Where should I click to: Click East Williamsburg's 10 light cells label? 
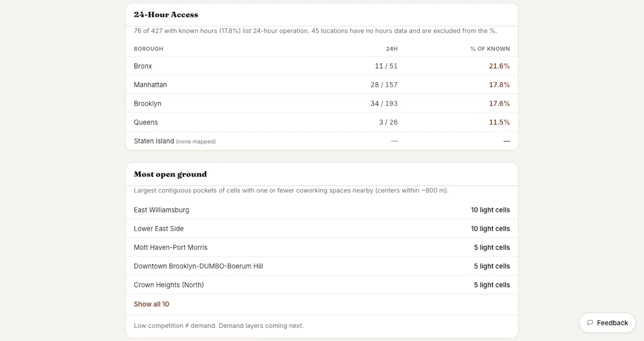click(x=490, y=210)
